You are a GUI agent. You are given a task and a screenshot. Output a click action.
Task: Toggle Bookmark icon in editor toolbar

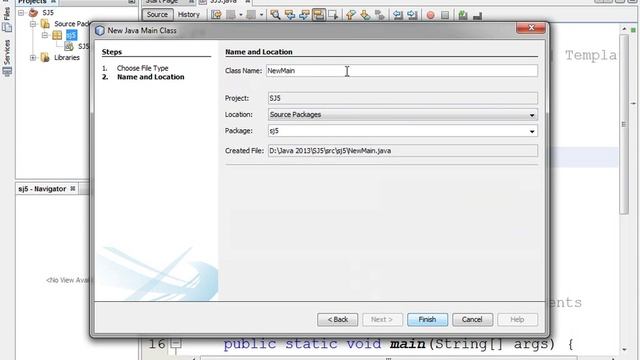380,15
